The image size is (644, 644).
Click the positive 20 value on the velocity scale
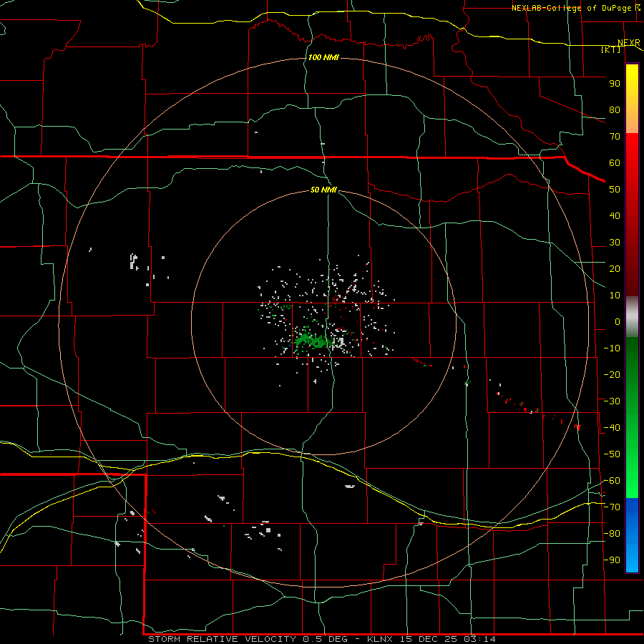pos(615,268)
